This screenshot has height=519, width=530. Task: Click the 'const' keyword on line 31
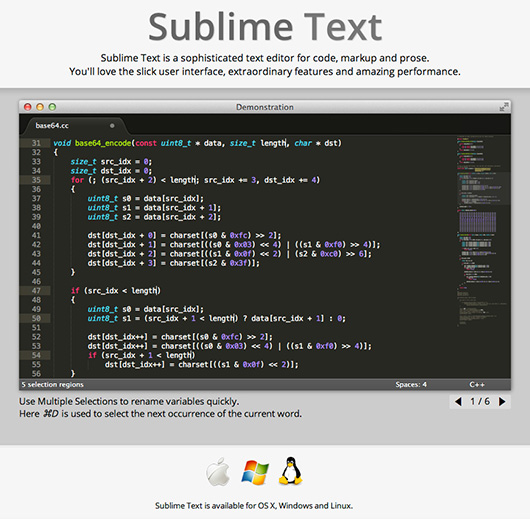[146, 143]
